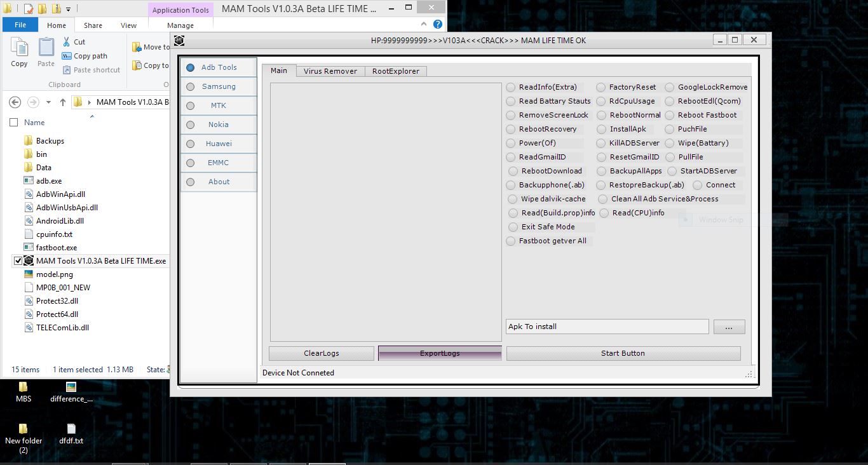Switch to the RootExplorer tab
The image size is (868, 465).
395,71
